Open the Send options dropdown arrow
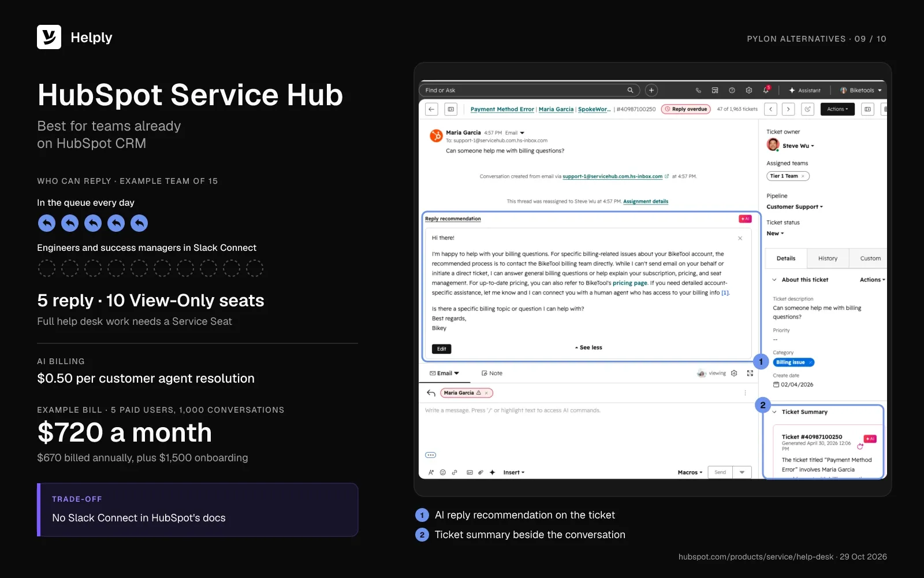This screenshot has height=578, width=924. point(742,472)
